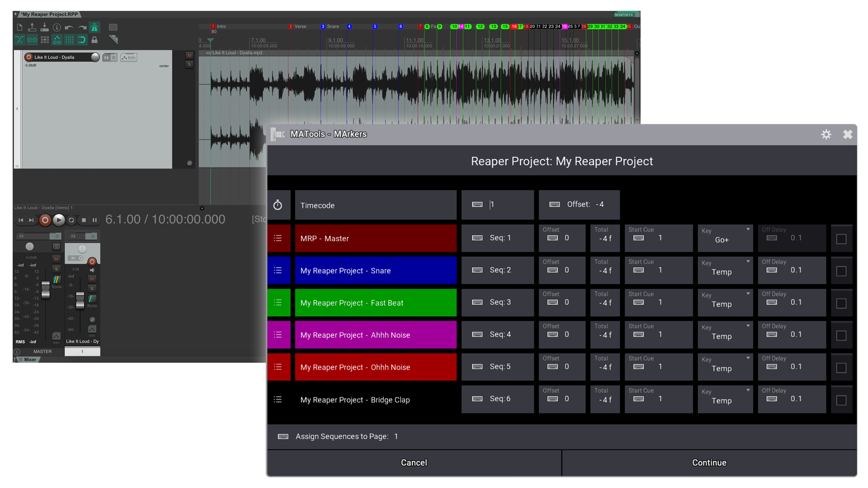Mute the track with M button in arrange

click(x=189, y=55)
